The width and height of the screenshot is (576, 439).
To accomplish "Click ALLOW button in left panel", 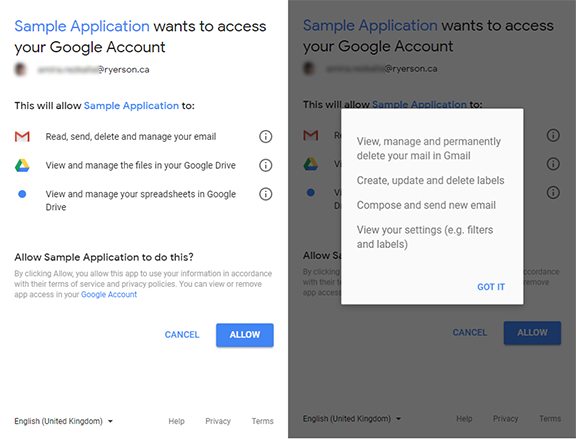I will coord(245,335).
